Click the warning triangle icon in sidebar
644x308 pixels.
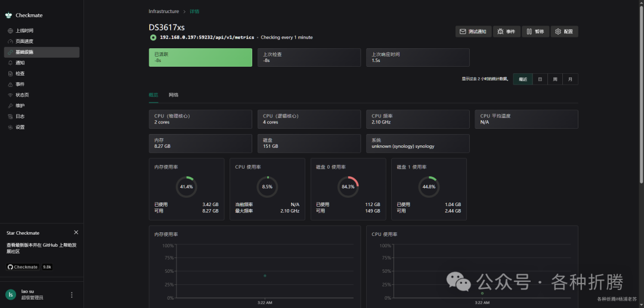click(10, 84)
